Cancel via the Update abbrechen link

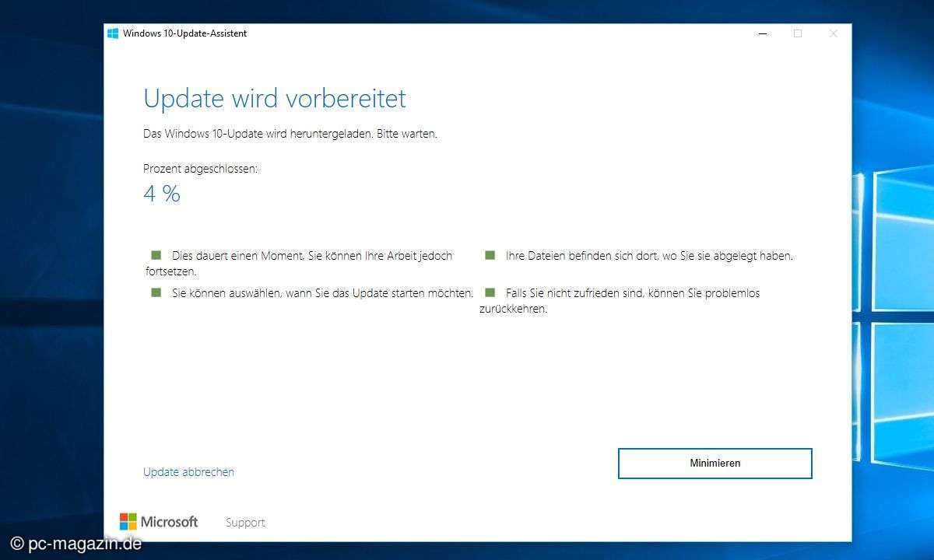(188, 472)
